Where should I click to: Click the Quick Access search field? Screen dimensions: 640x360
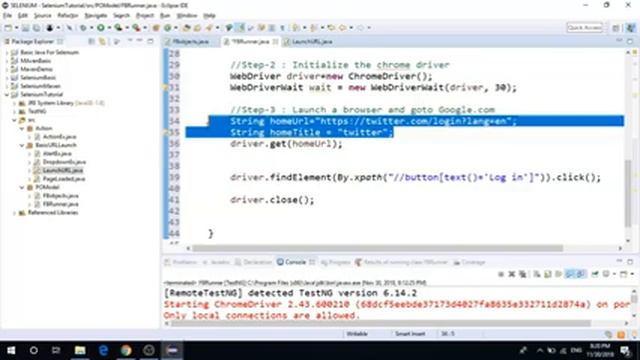584,28
